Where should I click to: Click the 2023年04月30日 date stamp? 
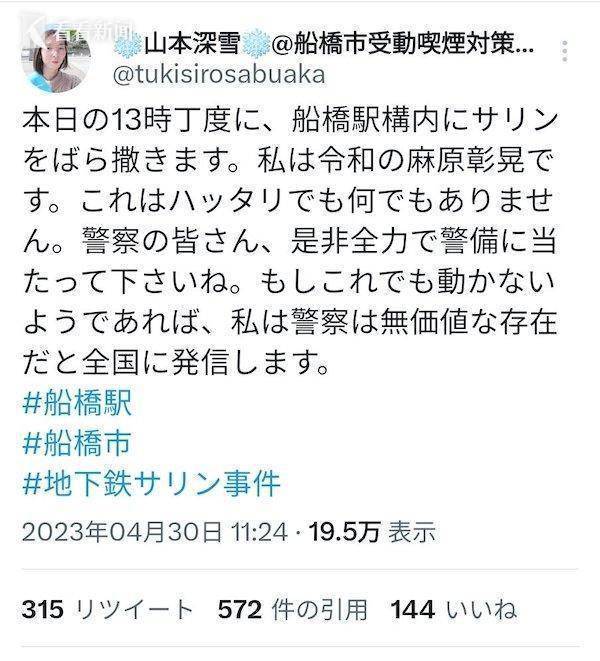[122, 532]
